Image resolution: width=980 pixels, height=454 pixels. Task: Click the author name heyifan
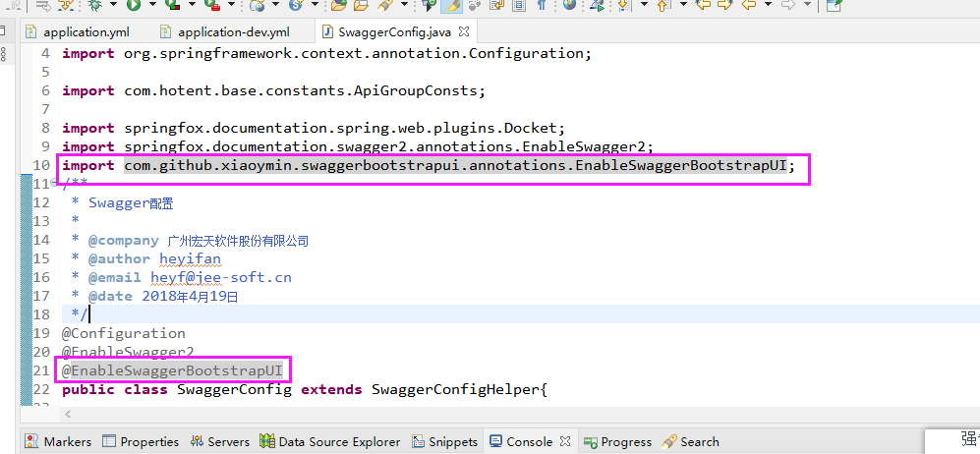coord(190,258)
